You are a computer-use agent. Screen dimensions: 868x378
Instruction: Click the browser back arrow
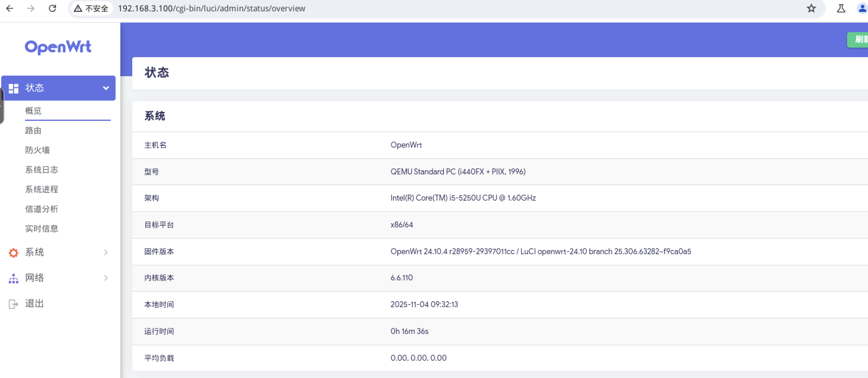pos(10,8)
